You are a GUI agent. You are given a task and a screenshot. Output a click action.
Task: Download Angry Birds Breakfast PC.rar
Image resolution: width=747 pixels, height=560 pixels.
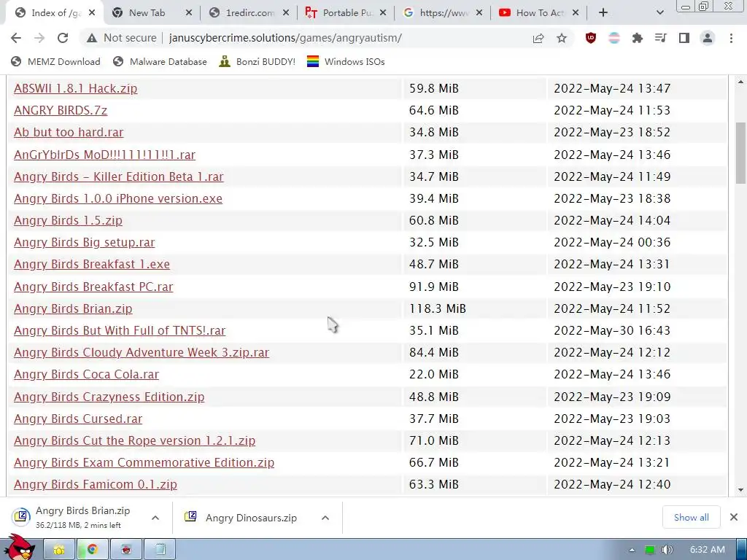pyautogui.click(x=93, y=287)
